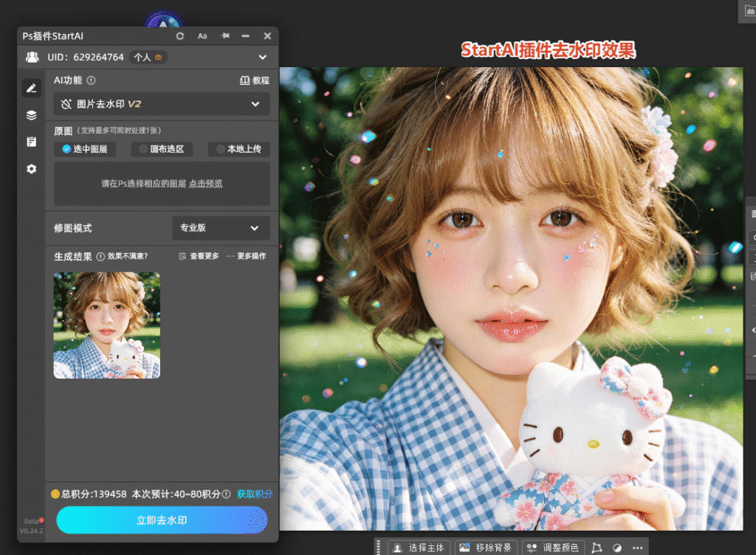Click the mask circle icon in bottom toolbar

pos(616,548)
